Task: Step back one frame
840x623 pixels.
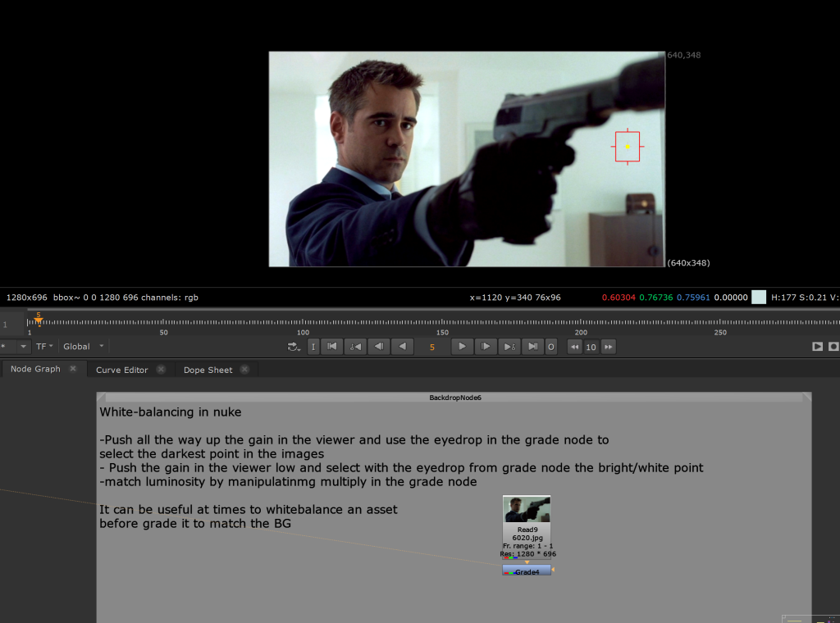Action: (x=379, y=347)
